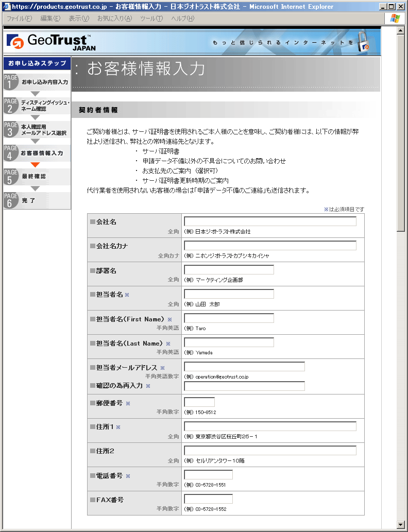Click the お申し込みステップ header
Screen dimensions: 408x532
[37, 63]
